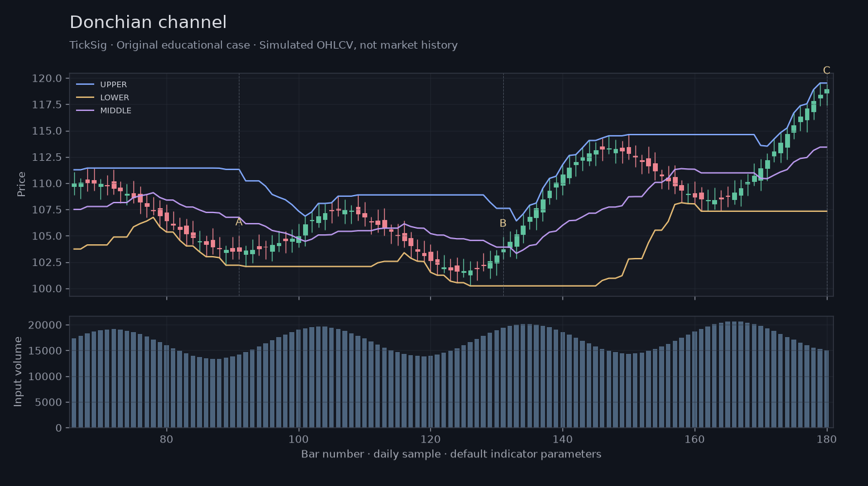Click the "Price" y-axis label
868x486 pixels.
pyautogui.click(x=22, y=184)
